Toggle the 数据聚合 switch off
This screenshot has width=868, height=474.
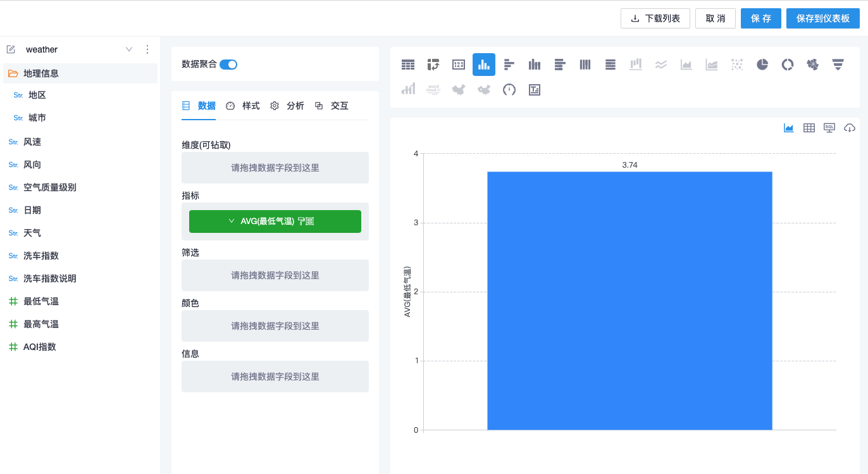(x=228, y=64)
